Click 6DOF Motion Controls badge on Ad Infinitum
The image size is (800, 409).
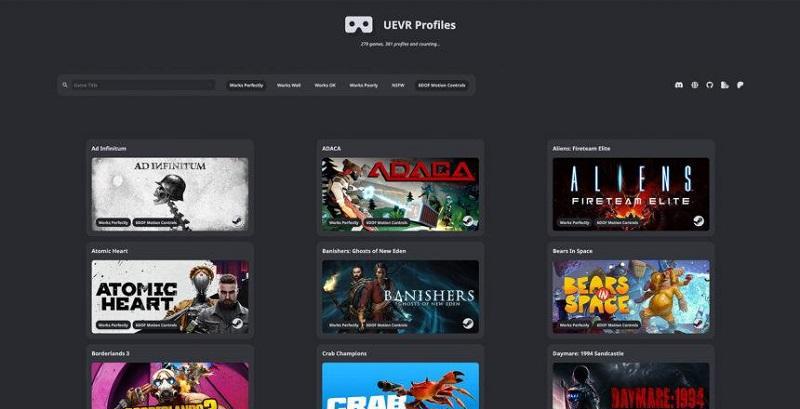point(156,223)
